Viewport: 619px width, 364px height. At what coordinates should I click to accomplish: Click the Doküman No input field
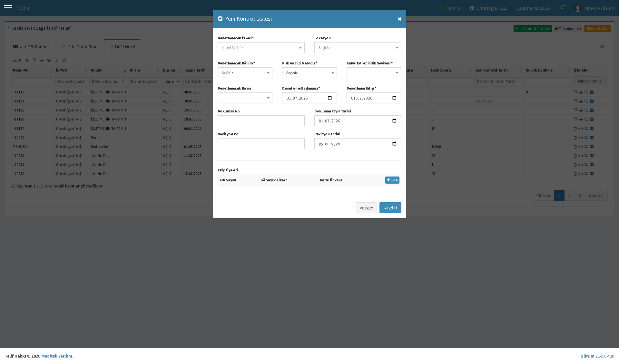[x=261, y=121]
